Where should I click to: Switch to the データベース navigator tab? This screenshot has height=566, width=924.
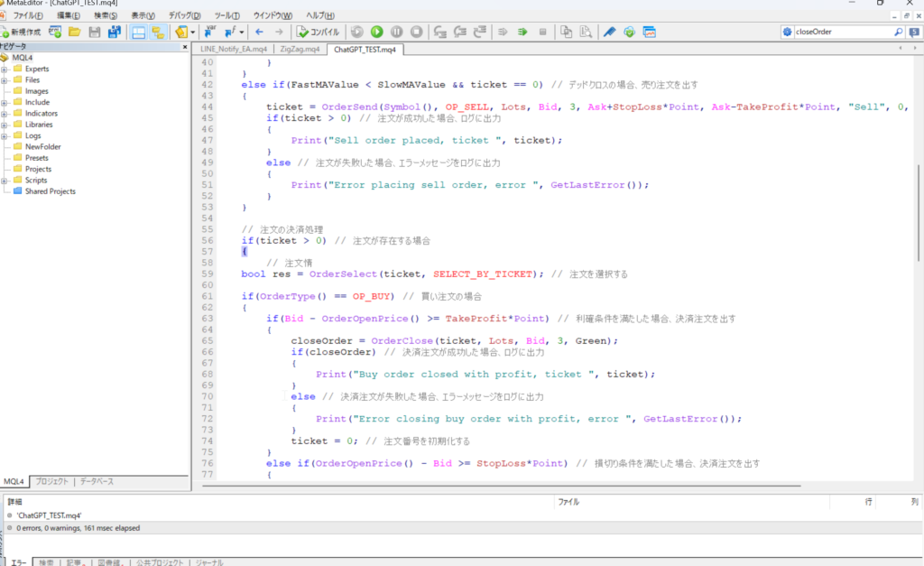tap(97, 482)
